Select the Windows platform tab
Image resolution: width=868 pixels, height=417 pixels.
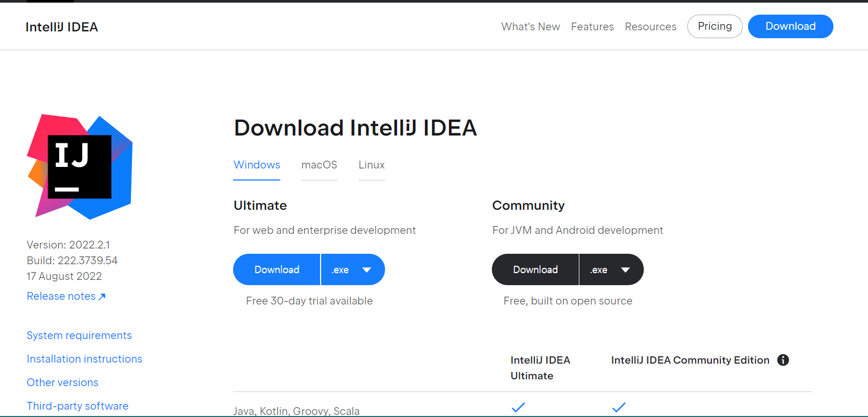click(257, 165)
